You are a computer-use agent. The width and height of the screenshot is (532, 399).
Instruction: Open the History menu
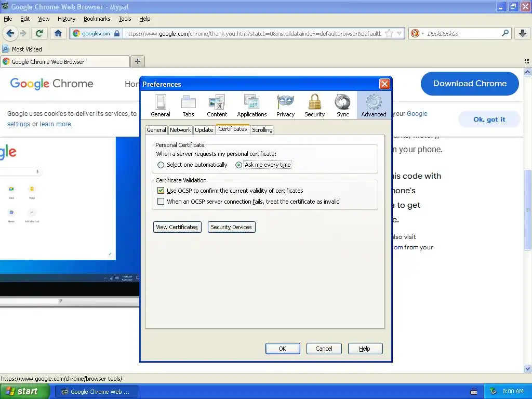coord(66,19)
